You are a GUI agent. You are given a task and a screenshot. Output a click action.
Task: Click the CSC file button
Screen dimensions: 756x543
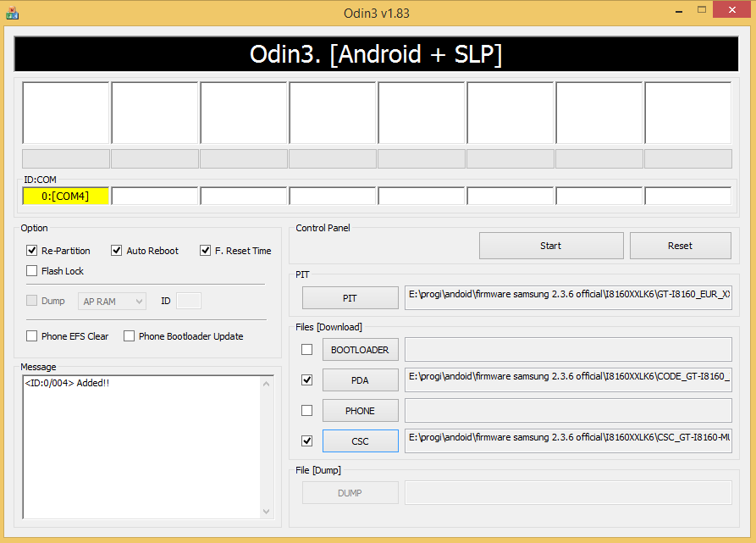[x=360, y=441]
